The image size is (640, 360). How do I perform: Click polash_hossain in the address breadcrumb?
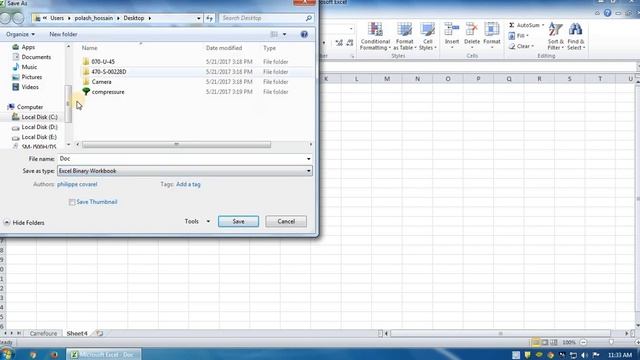[x=93, y=18]
